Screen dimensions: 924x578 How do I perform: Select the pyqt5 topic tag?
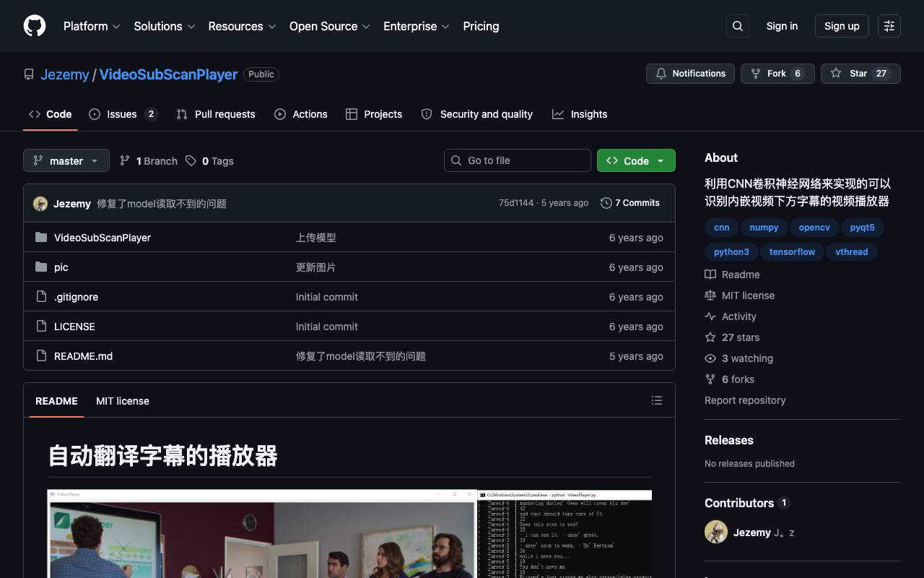[x=862, y=228]
